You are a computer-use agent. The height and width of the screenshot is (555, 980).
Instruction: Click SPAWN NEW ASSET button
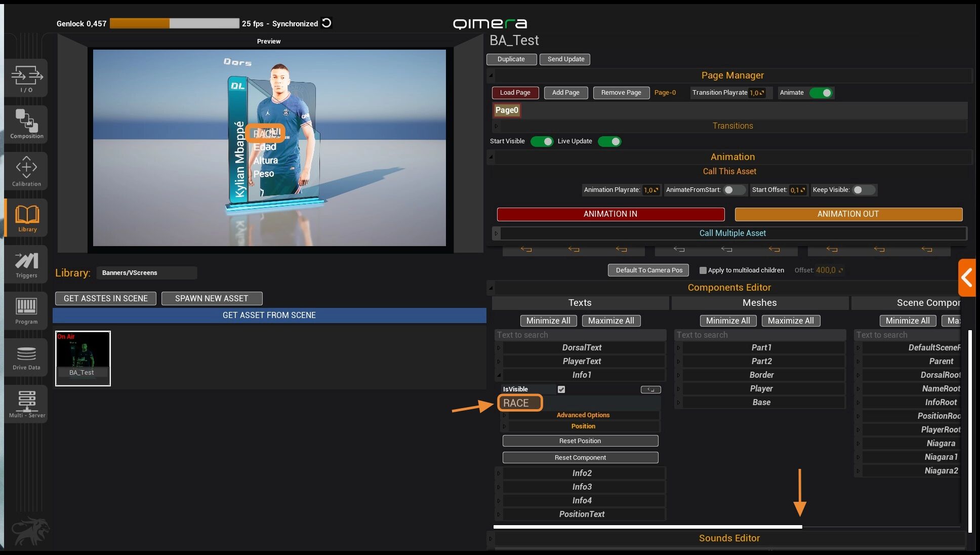point(212,298)
